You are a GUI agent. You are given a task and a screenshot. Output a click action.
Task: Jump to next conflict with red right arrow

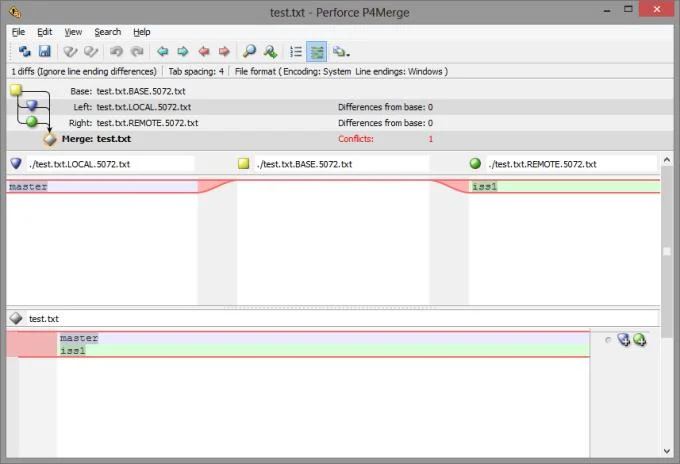pos(224,52)
